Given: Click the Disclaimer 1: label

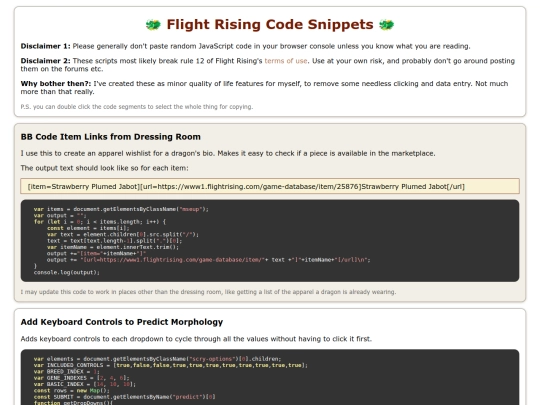Looking at the screenshot, I should [x=45, y=46].
